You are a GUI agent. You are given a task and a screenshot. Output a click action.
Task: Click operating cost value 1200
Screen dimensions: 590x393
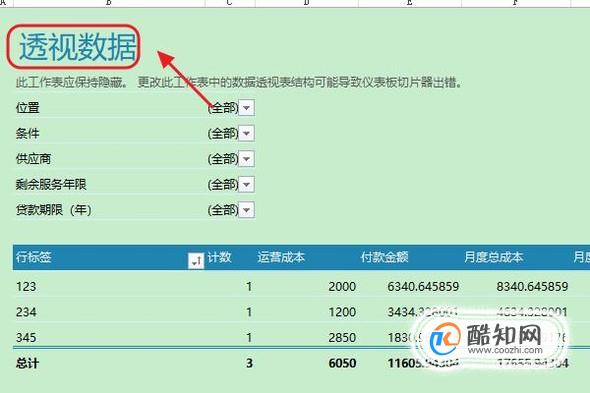[342, 312]
